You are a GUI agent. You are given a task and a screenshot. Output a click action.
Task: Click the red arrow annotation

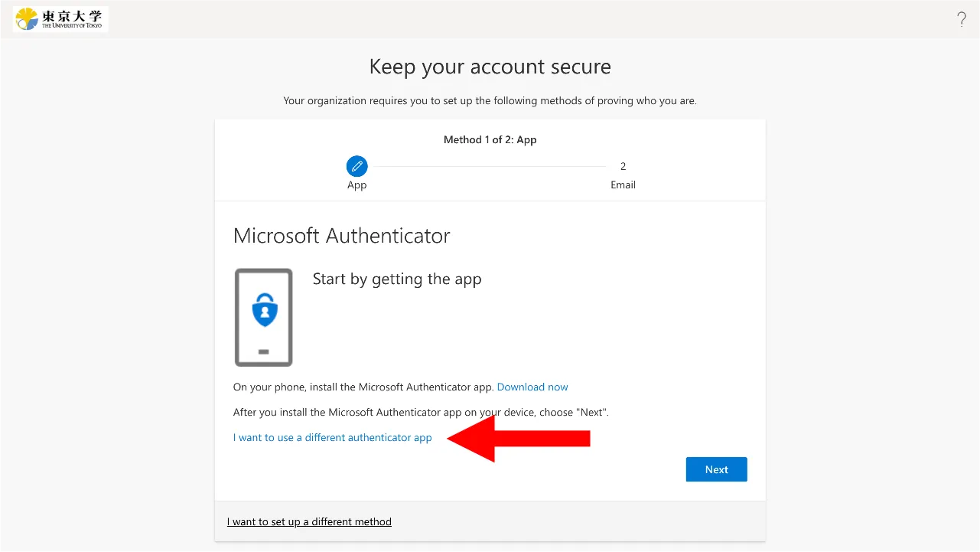(519, 439)
